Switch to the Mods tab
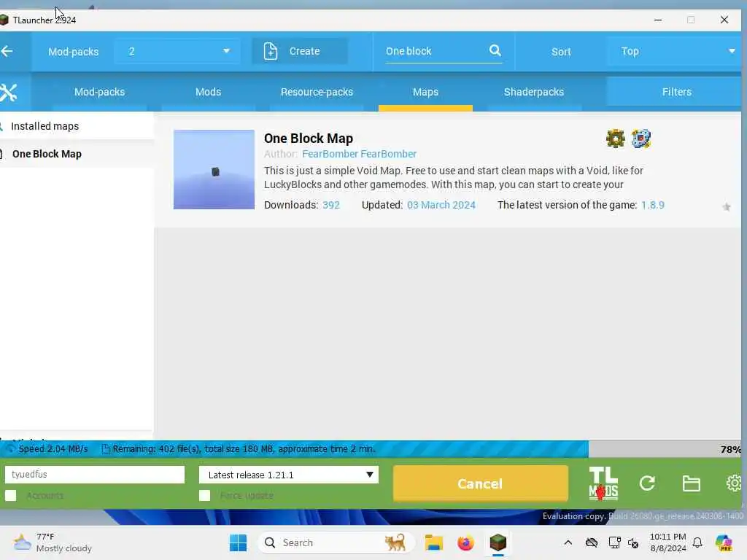Screen dimensions: 747x560 click(208, 92)
